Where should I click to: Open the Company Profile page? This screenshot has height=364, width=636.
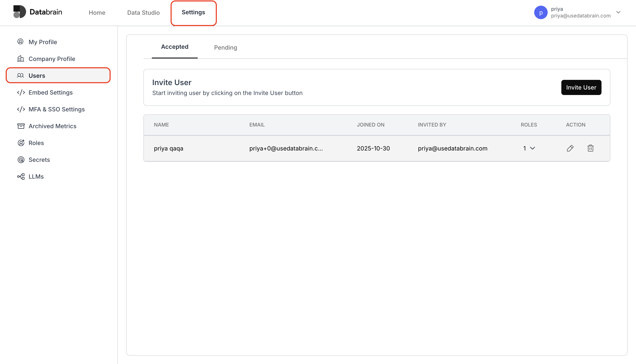(52, 59)
